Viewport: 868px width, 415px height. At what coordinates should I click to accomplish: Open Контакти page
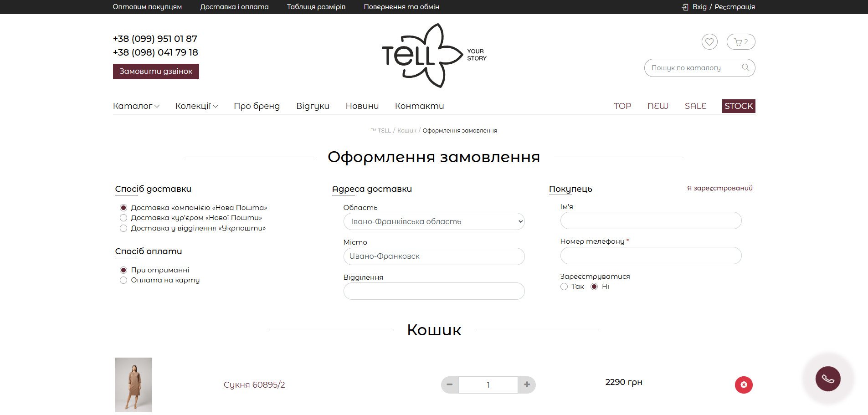(419, 106)
